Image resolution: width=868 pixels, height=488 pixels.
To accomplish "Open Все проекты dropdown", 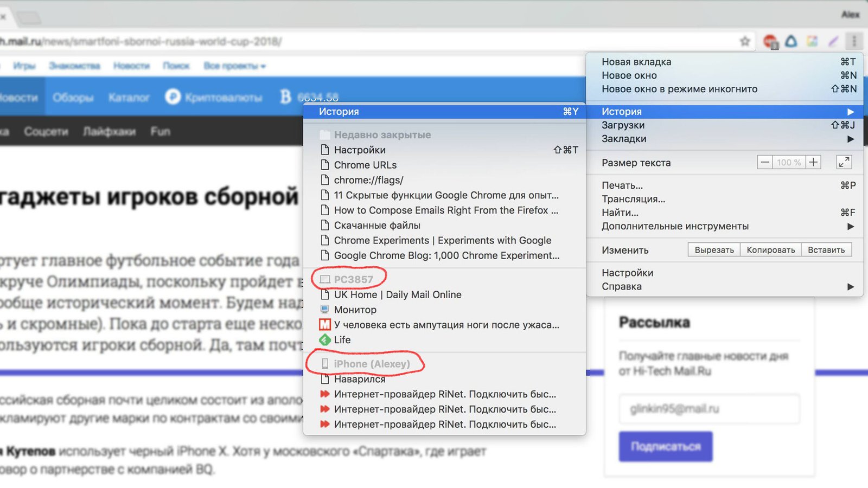I will (x=234, y=66).
